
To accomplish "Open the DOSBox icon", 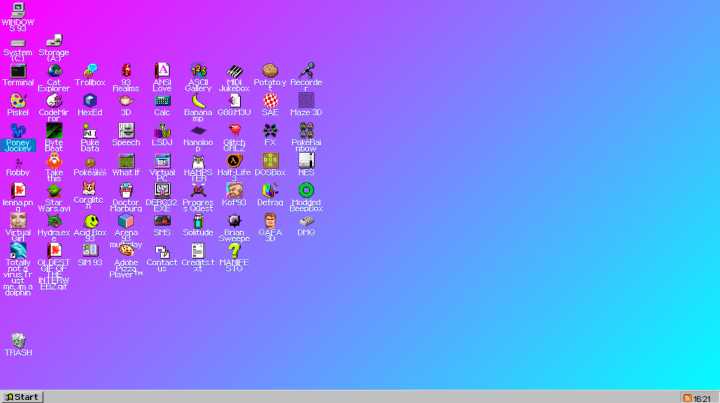I will [x=270, y=161].
